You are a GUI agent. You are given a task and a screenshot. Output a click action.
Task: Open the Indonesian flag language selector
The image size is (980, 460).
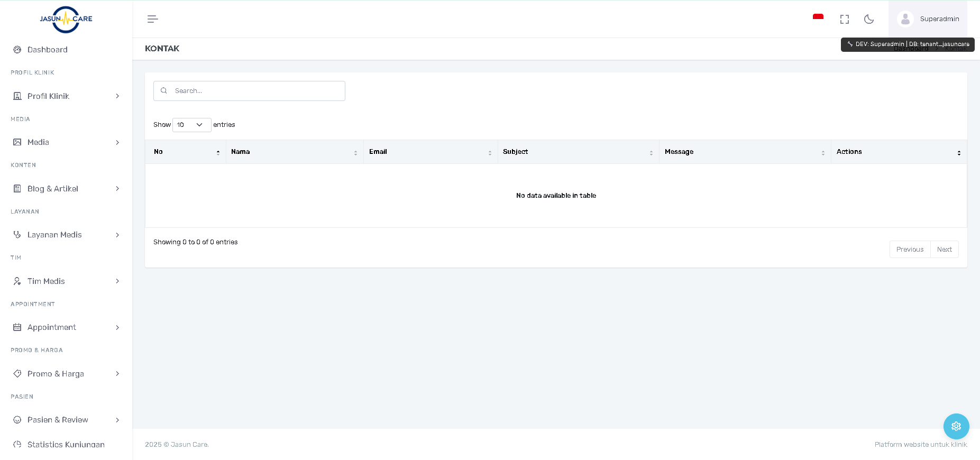pyautogui.click(x=818, y=19)
